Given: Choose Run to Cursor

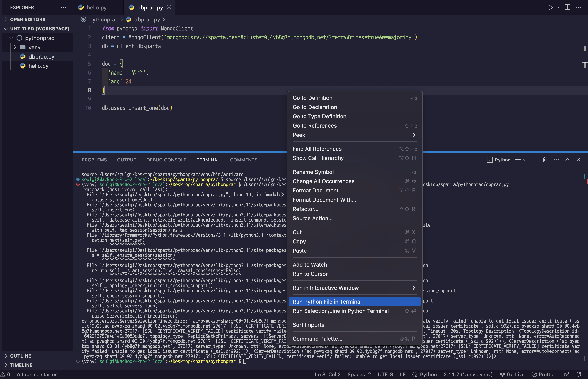Looking at the screenshot, I should coord(355,274).
